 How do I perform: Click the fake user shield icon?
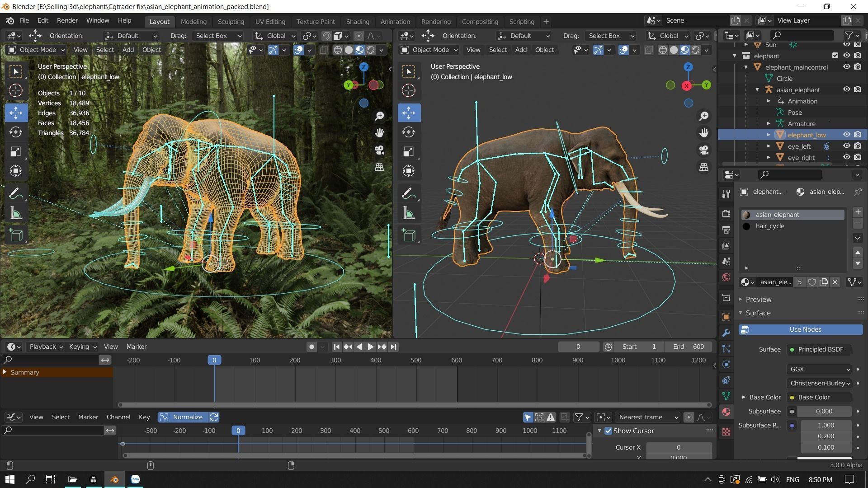(812, 282)
